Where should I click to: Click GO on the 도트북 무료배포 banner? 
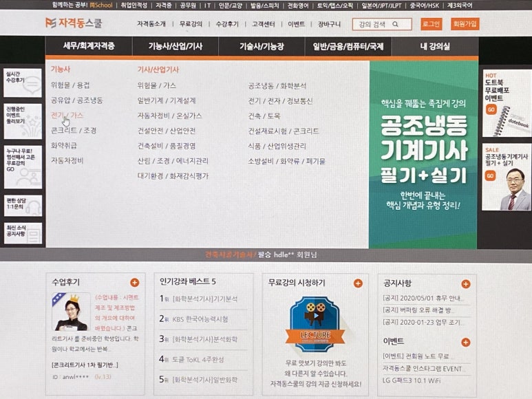click(491, 109)
